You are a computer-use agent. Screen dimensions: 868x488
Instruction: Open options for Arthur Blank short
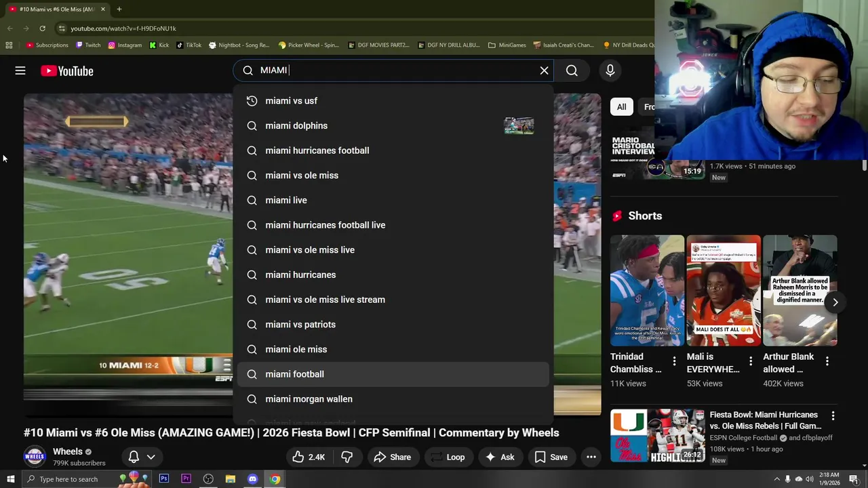(x=827, y=362)
